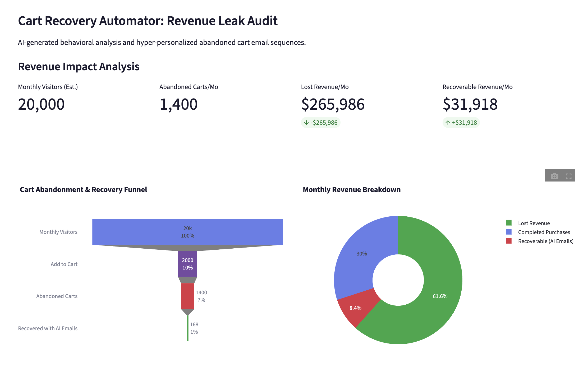Toggle Recoverable (AI Emails) legend swatch
Image resolution: width=588 pixels, height=372 pixels.
click(x=508, y=241)
